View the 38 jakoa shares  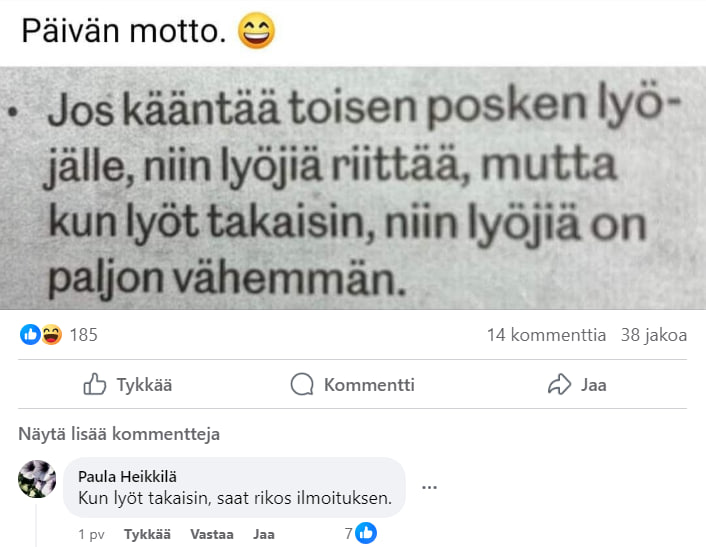(x=654, y=335)
